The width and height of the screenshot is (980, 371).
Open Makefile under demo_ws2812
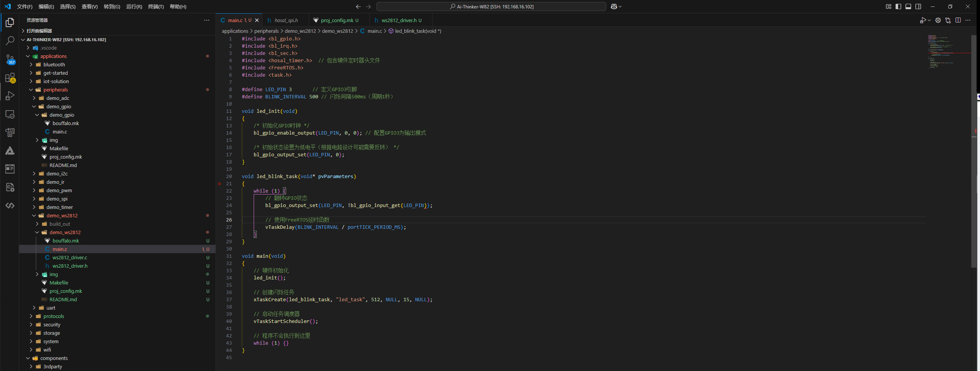pos(117,283)
